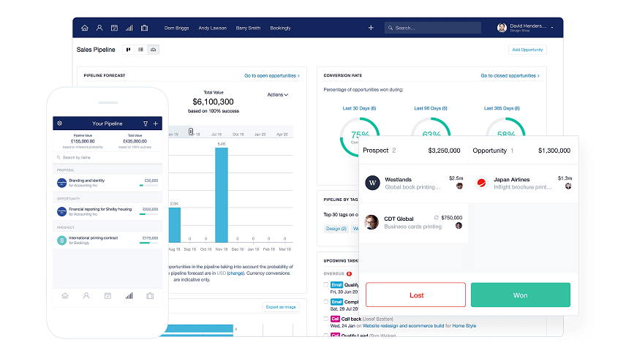
Task: Tap the plus icon in phone pipeline header
Action: [x=155, y=124]
